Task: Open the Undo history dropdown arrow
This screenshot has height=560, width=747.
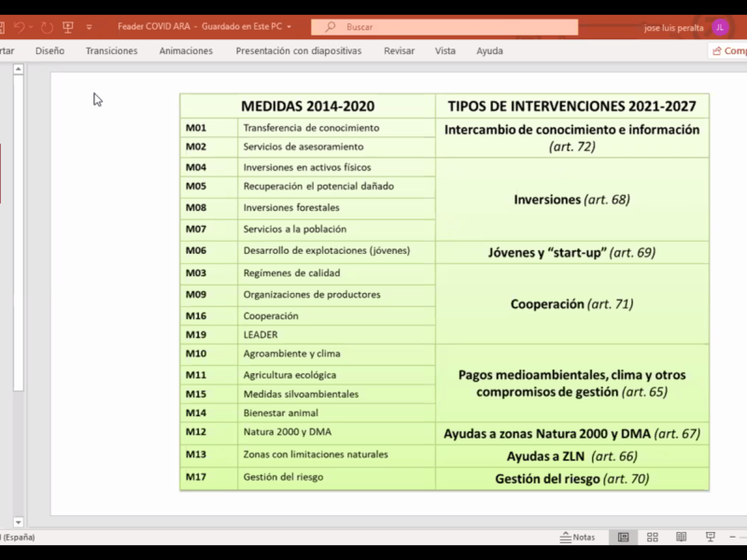Action: pyautogui.click(x=31, y=27)
